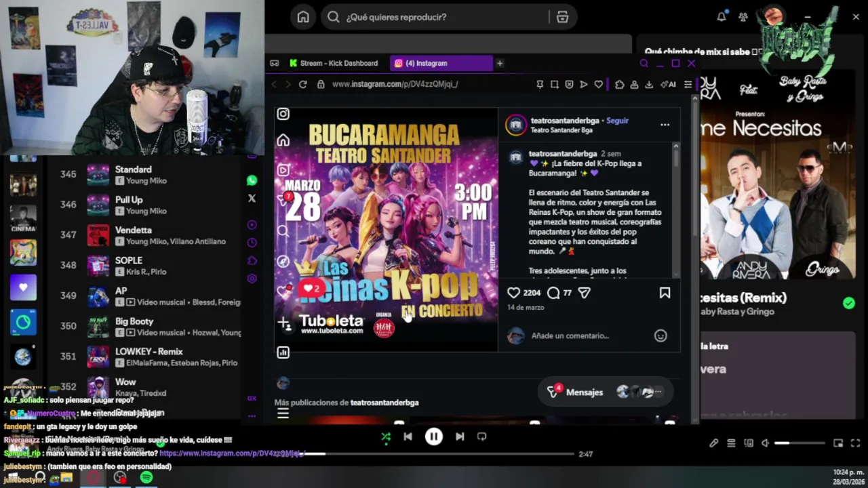Open the search tabs magnifier
868x488 pixels.
(644, 63)
